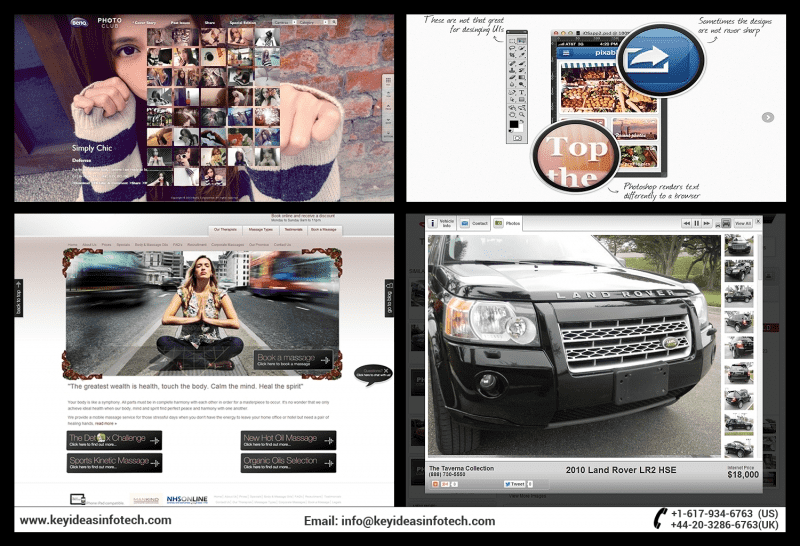The height and width of the screenshot is (546, 800).
Task: Open the Category dropdown filter
Action: pos(311,22)
